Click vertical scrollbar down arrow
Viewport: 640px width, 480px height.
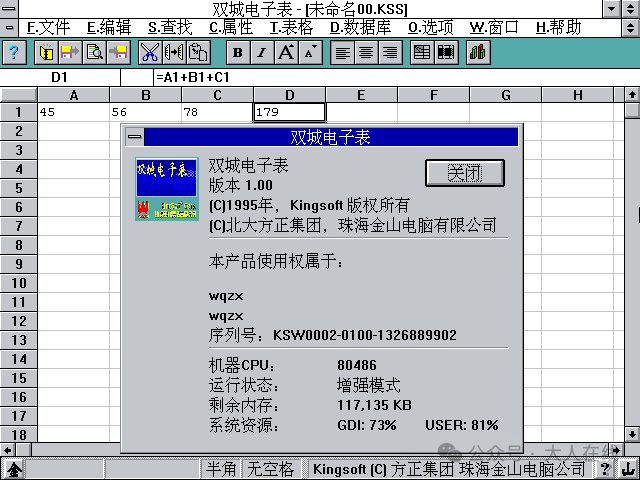[632, 434]
